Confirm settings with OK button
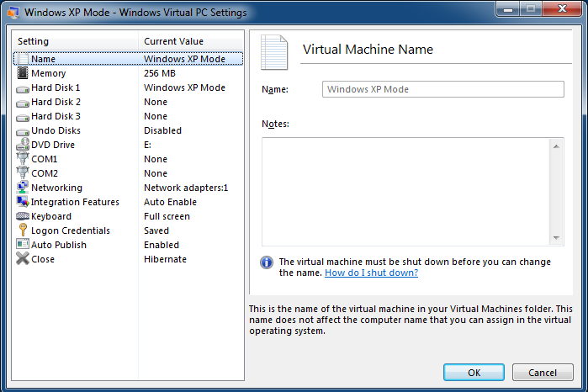 (474, 373)
